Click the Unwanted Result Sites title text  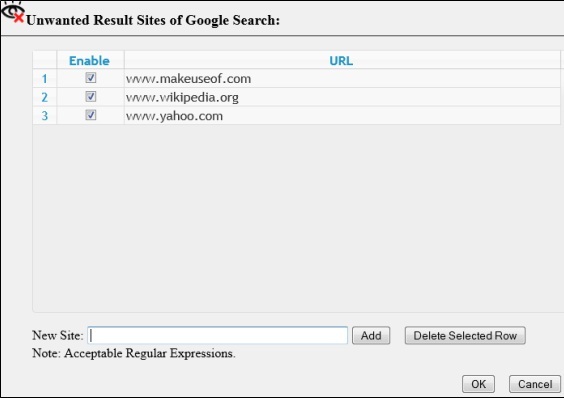click(x=153, y=20)
